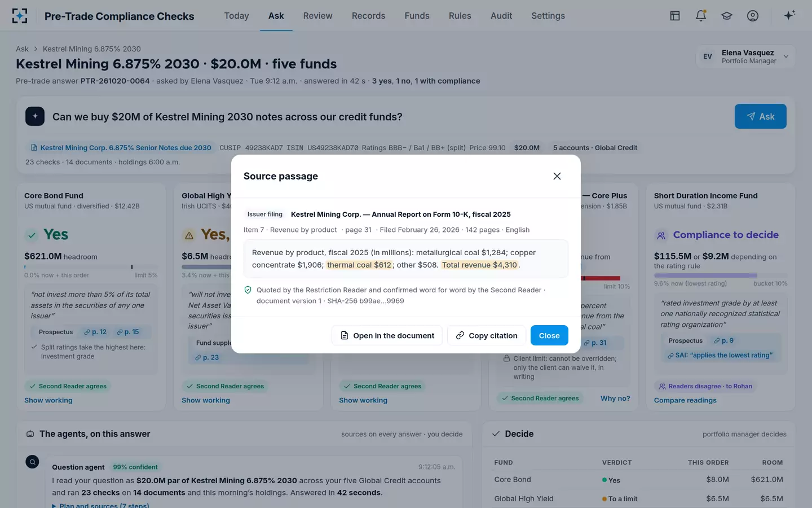Click the Why no? link
Image resolution: width=812 pixels, height=508 pixels.
pyautogui.click(x=615, y=398)
